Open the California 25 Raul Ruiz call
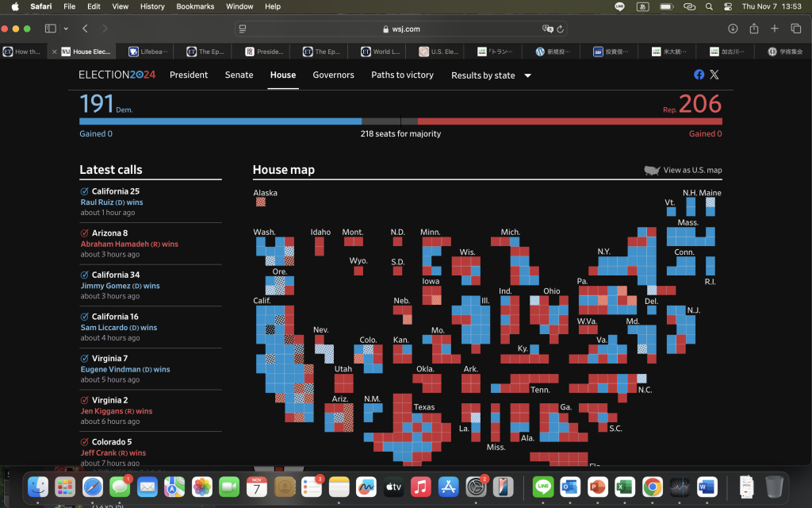This screenshot has width=812, height=508. point(116,191)
